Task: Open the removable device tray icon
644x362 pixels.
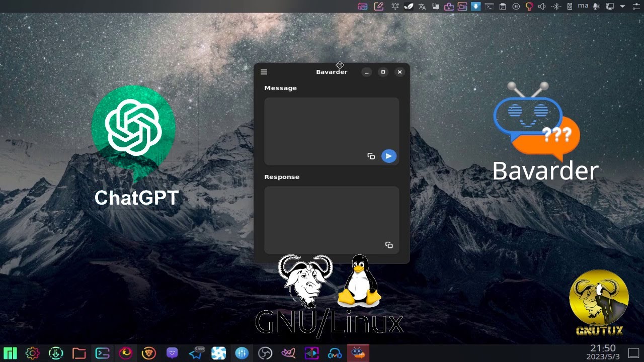Action: click(x=570, y=6)
